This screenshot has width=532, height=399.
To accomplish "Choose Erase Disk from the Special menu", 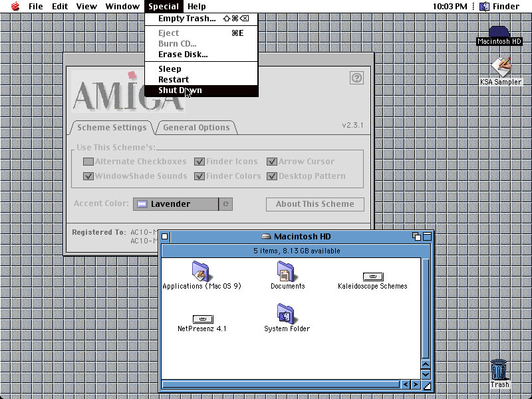I will point(201,55).
